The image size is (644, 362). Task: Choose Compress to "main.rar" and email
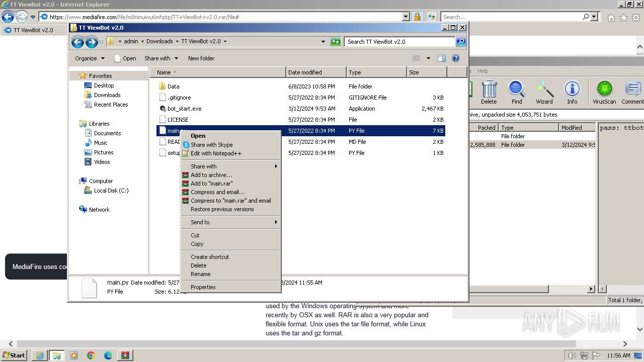coord(230,201)
